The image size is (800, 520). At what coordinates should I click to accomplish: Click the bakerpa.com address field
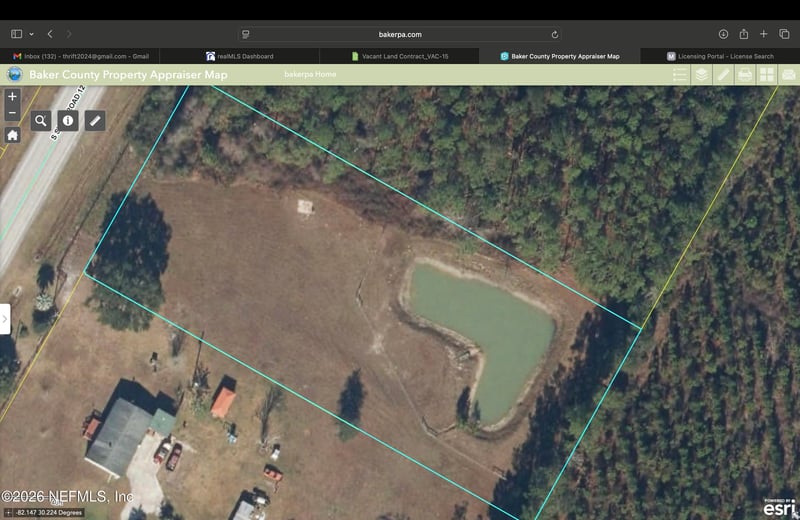(400, 34)
